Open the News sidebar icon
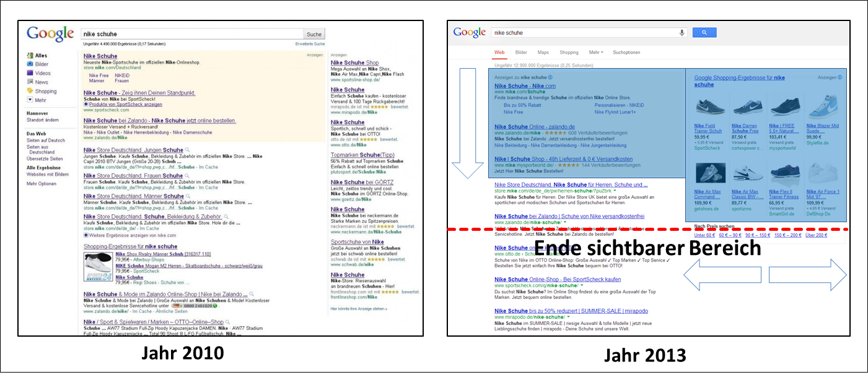Viewport: 868px width, 380px height. tap(30, 82)
